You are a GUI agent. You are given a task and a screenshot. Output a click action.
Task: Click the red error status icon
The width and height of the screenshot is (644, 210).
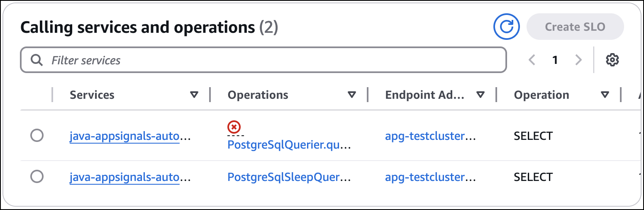tap(234, 127)
